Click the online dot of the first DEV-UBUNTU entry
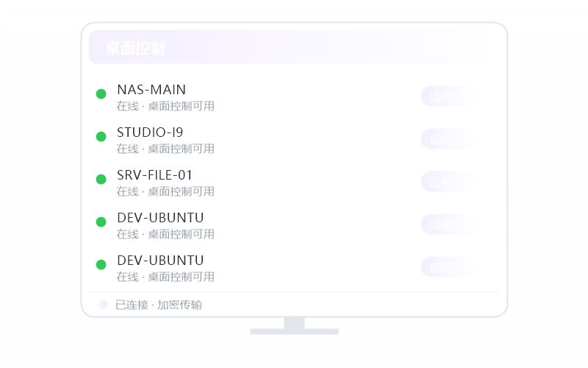The image size is (588, 368). click(x=101, y=222)
